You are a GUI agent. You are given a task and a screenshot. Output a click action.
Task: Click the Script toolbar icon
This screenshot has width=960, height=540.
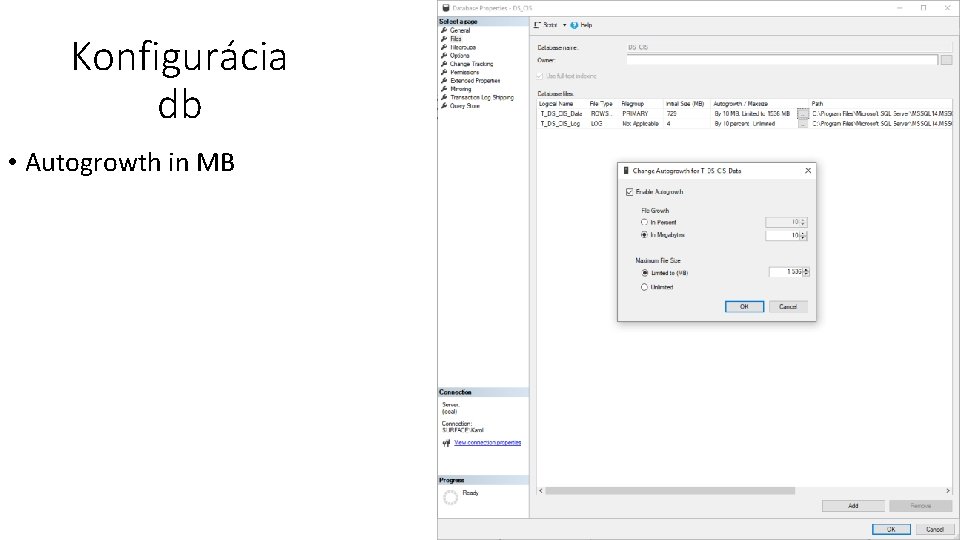tap(537, 25)
